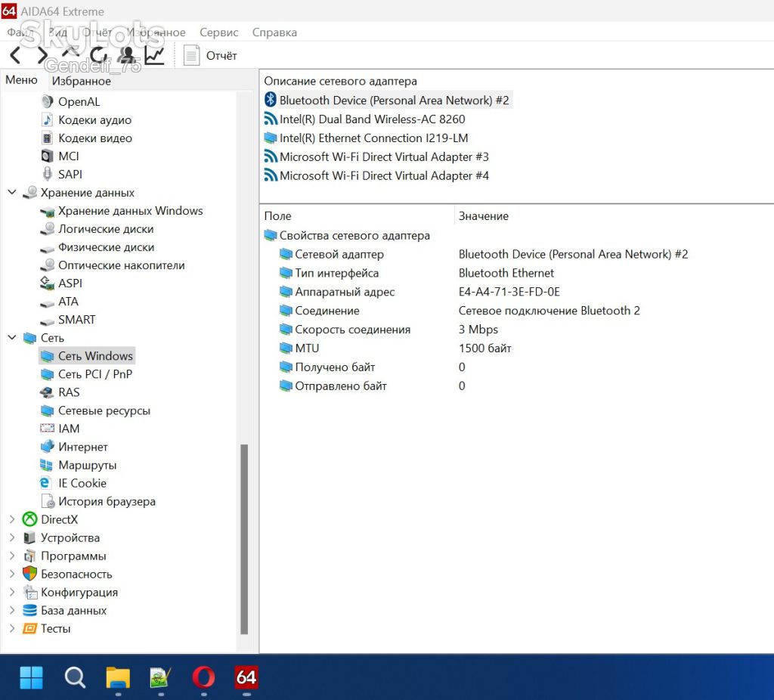Select the IE Cookie icon
Screen dimensions: 774x700
pos(45,483)
